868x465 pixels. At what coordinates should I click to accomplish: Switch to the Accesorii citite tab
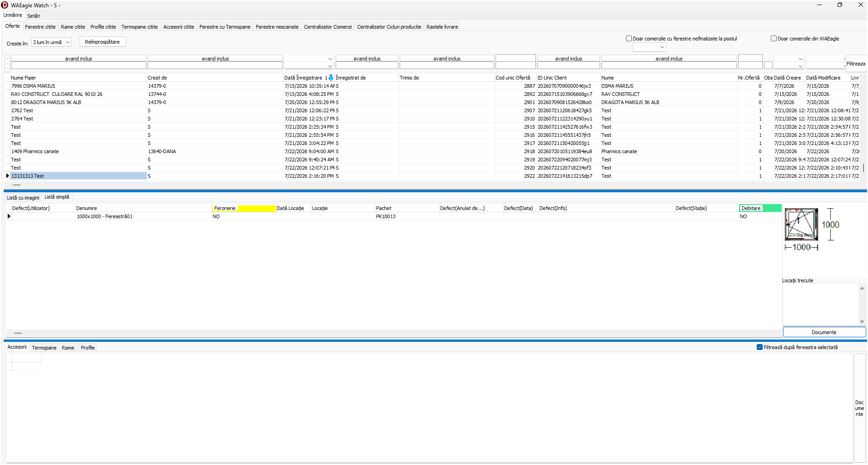179,27
